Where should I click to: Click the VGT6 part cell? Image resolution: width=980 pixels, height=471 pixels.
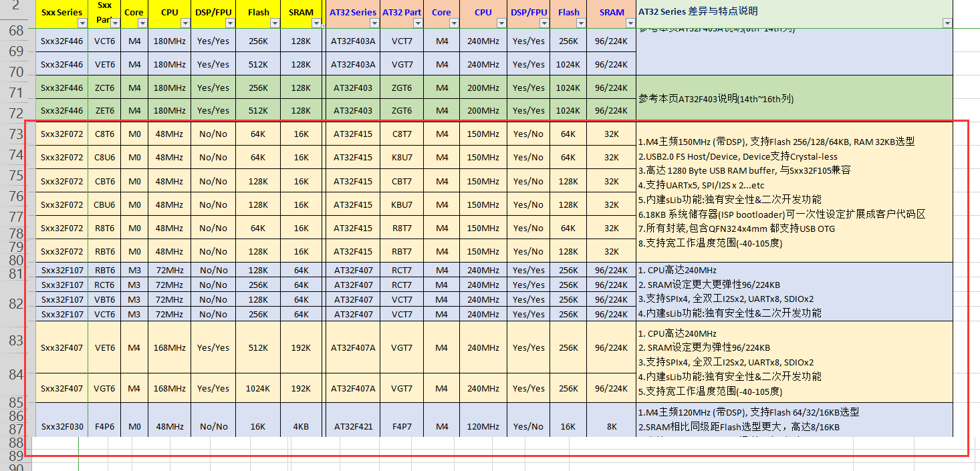[104, 388]
